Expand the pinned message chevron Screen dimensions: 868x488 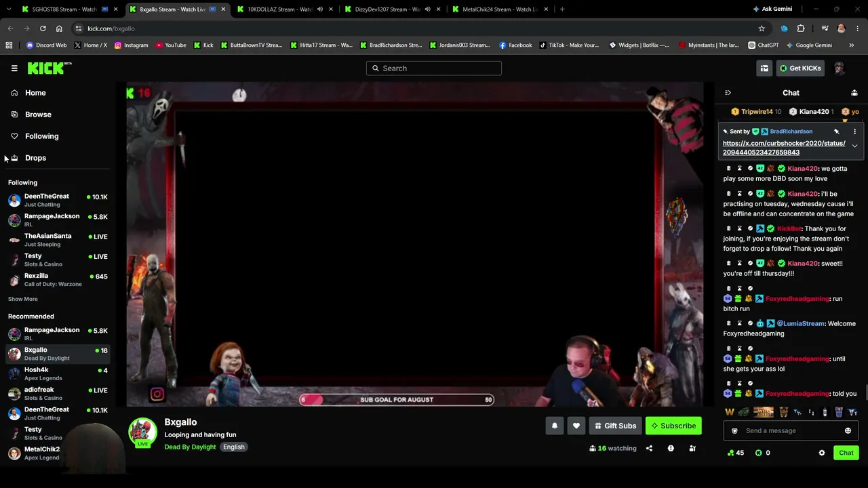[x=854, y=146]
